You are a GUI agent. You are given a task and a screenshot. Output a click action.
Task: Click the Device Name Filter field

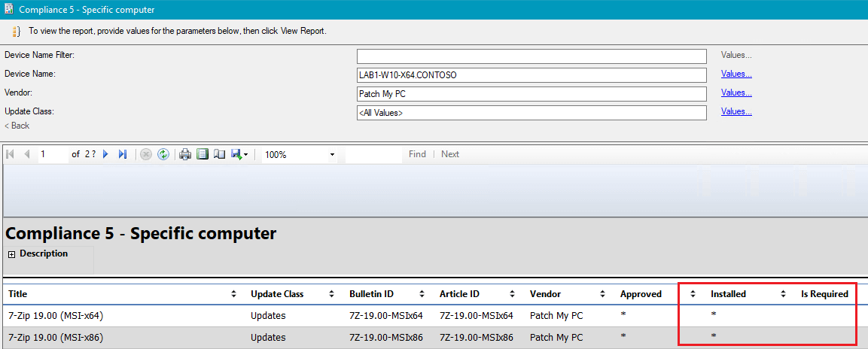pyautogui.click(x=531, y=56)
